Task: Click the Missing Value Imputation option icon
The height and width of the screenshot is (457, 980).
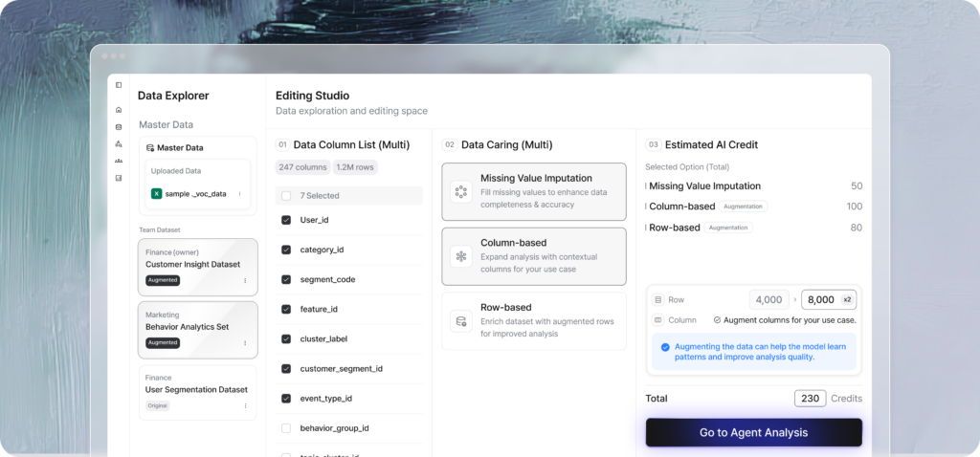Action: [460, 191]
